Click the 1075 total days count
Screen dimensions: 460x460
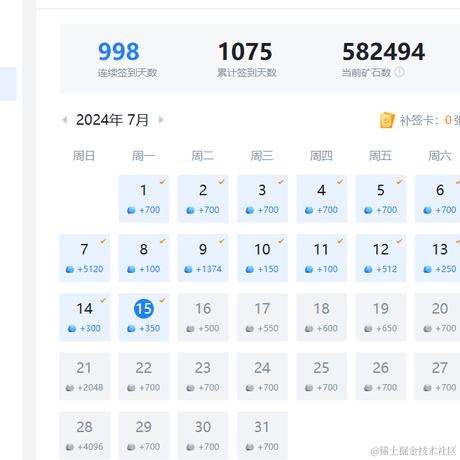[x=245, y=52]
